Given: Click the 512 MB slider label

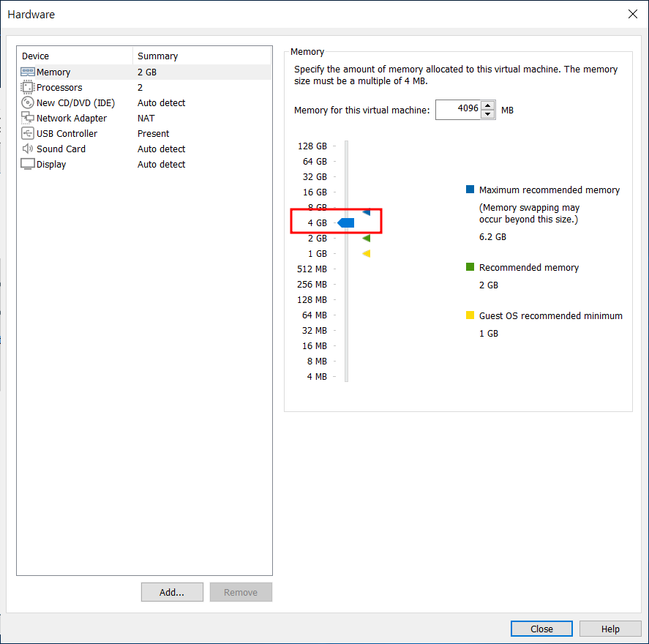Looking at the screenshot, I should click(x=312, y=269).
